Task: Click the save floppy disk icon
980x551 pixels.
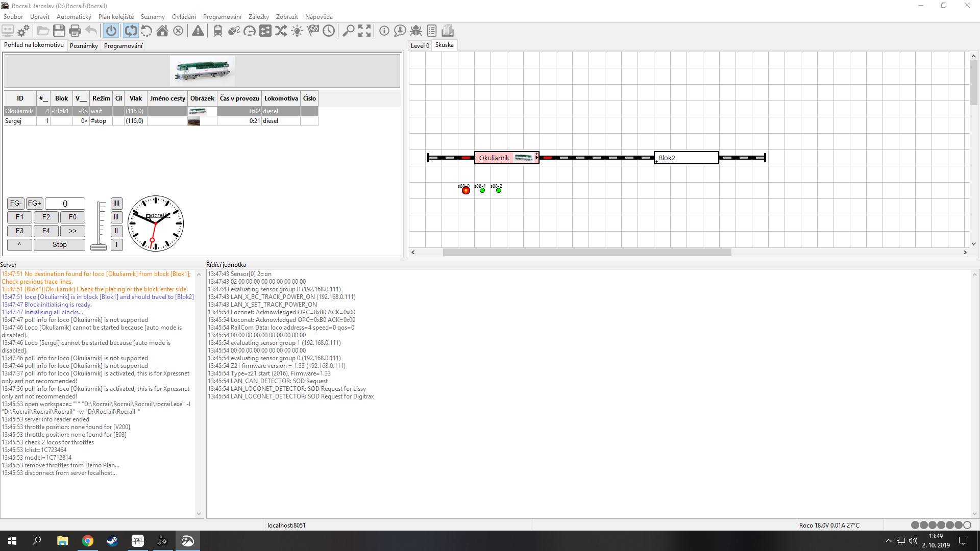Action: tap(59, 31)
